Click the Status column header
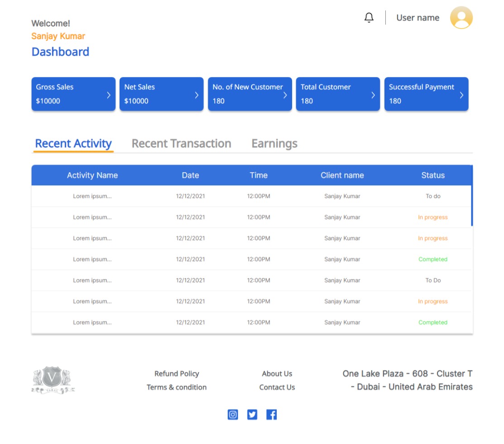This screenshot has height=444, width=504. [x=433, y=175]
